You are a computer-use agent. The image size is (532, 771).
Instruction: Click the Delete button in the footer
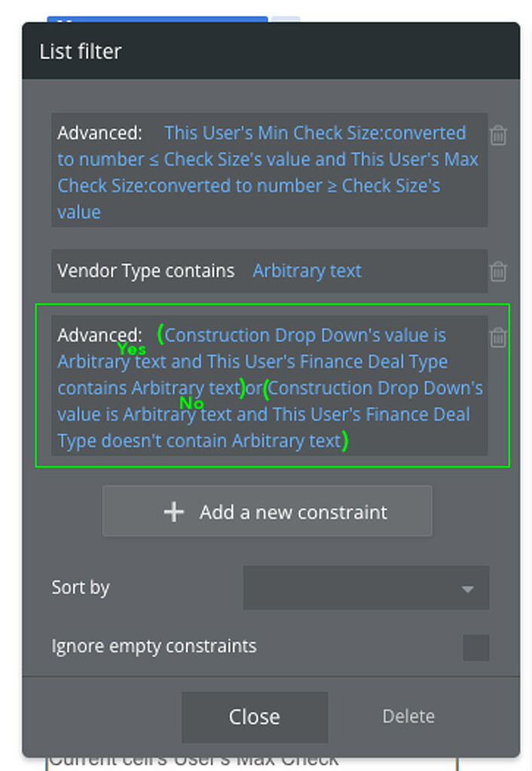(408, 716)
